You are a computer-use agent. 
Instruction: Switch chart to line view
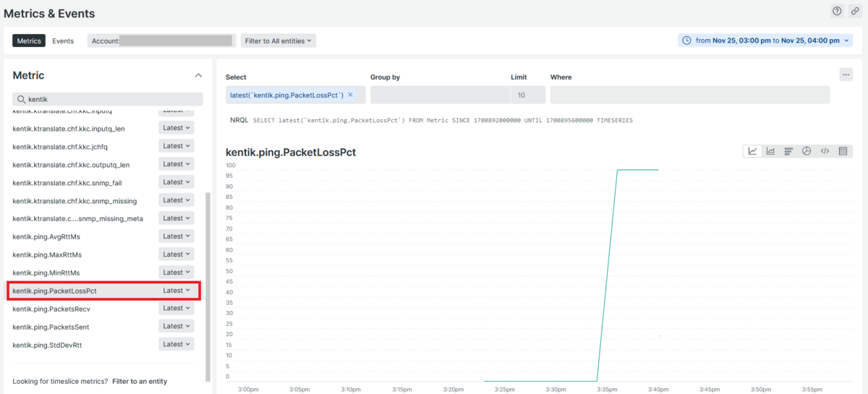(x=752, y=151)
